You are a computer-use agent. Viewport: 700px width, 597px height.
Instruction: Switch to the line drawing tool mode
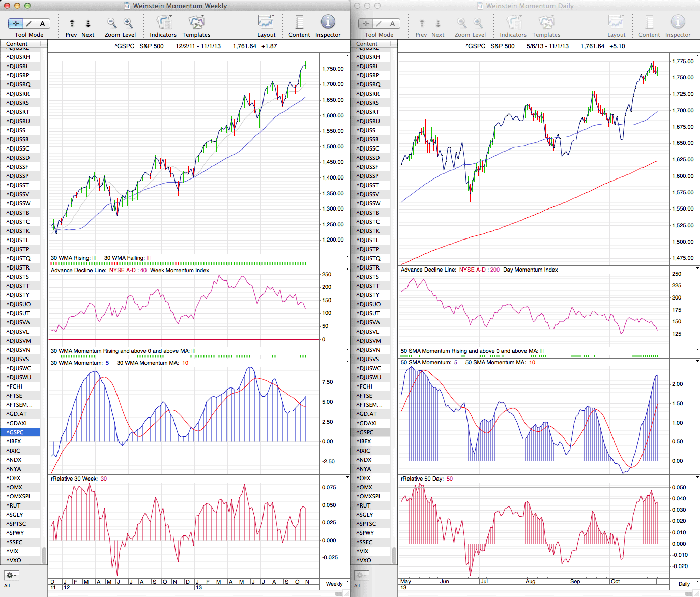pos(29,23)
